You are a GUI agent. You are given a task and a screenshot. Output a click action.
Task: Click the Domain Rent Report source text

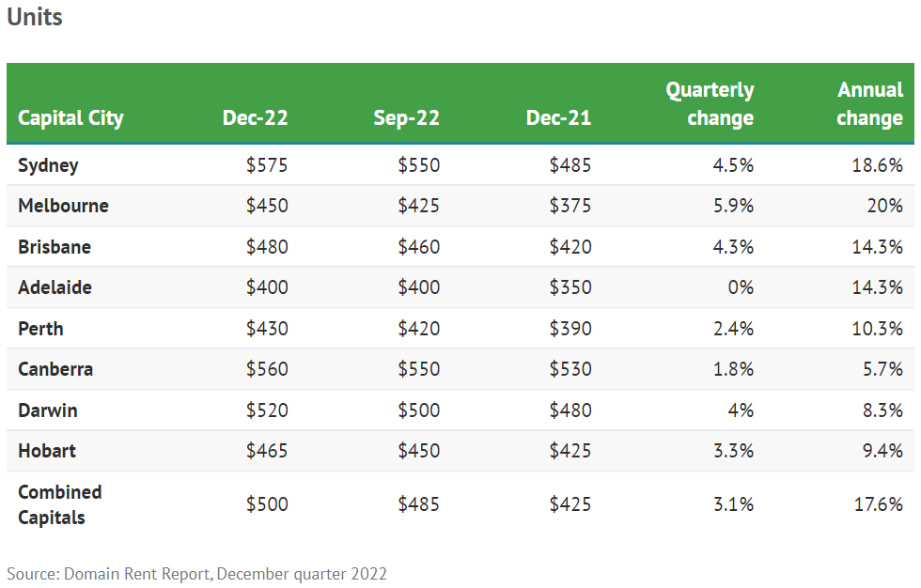[196, 573]
